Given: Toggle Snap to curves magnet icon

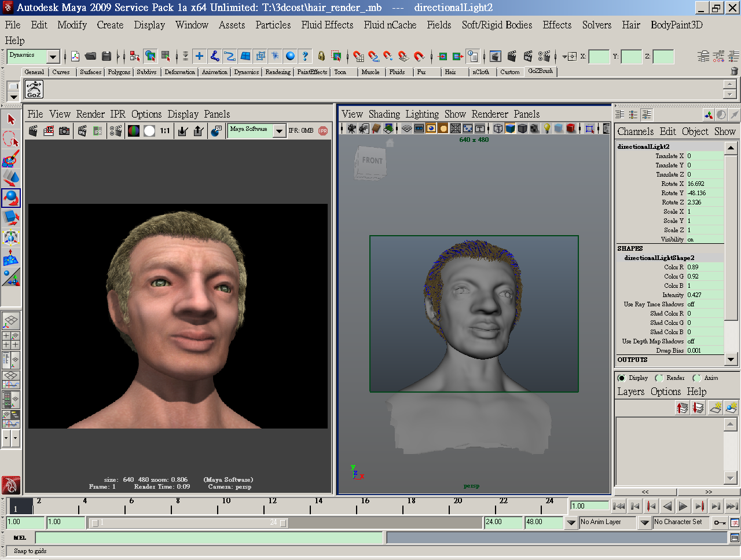Looking at the screenshot, I should tap(374, 56).
